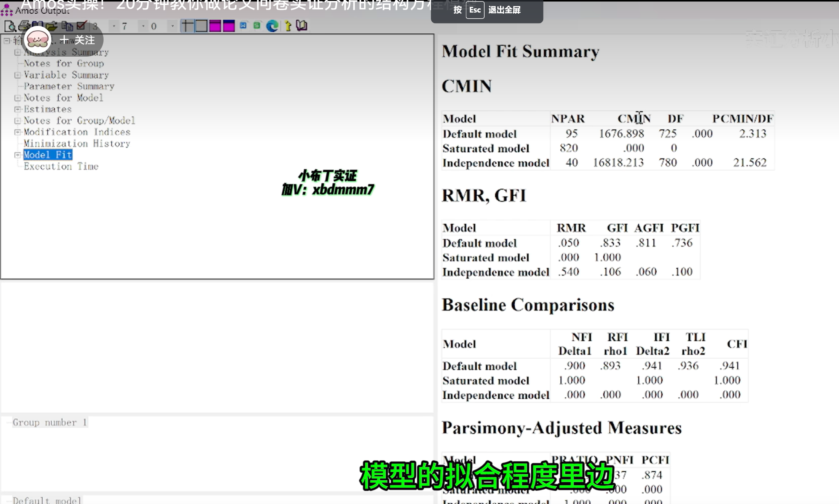Select Group number 1 in lower panel
This screenshot has width=839, height=504.
point(50,422)
